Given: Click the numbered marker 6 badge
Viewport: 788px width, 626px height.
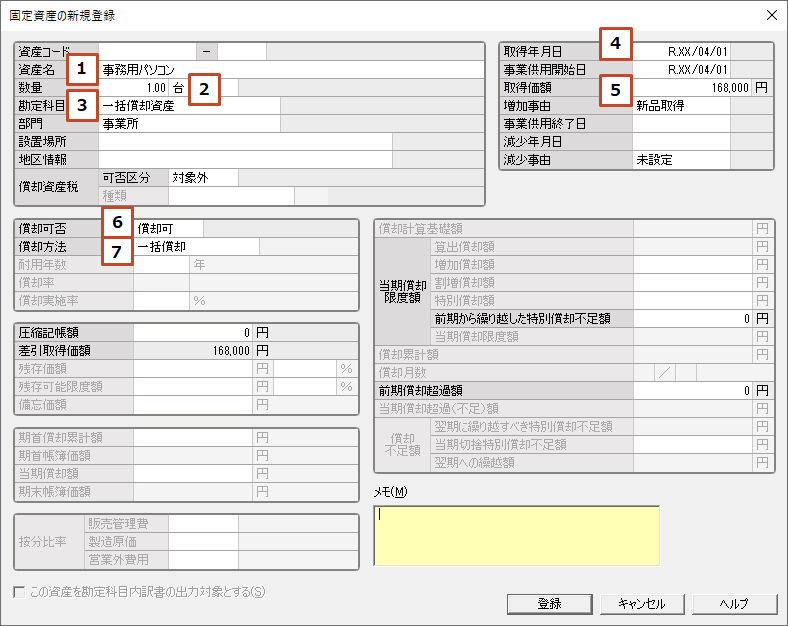Looking at the screenshot, I should point(117,222).
